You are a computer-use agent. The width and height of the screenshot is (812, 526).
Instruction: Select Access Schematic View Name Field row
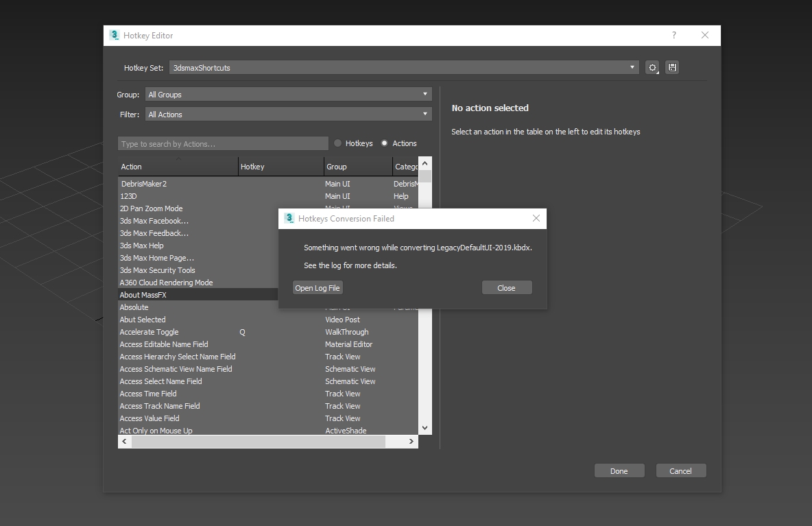[267, 369]
